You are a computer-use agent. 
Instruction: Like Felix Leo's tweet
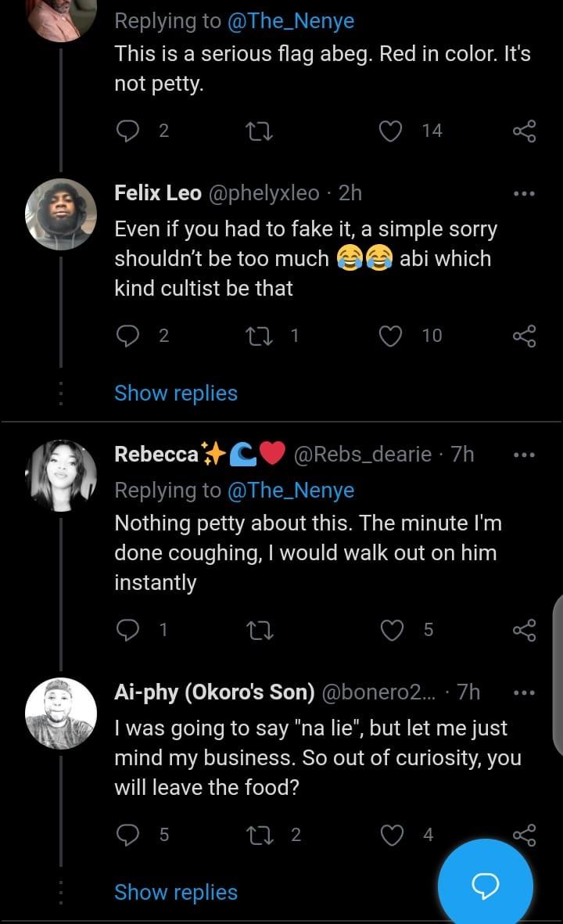point(390,336)
